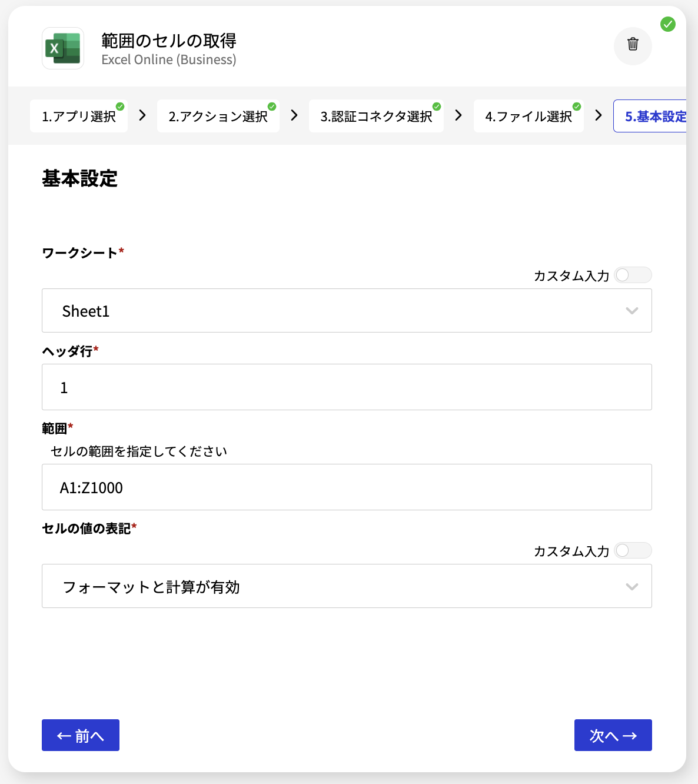The image size is (698, 784).
Task: Click the 範囲 field containing A1:Z1000
Action: (x=347, y=487)
